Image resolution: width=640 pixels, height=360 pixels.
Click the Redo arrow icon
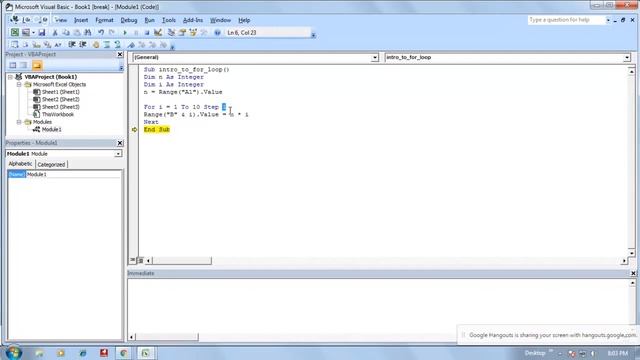coord(112,32)
